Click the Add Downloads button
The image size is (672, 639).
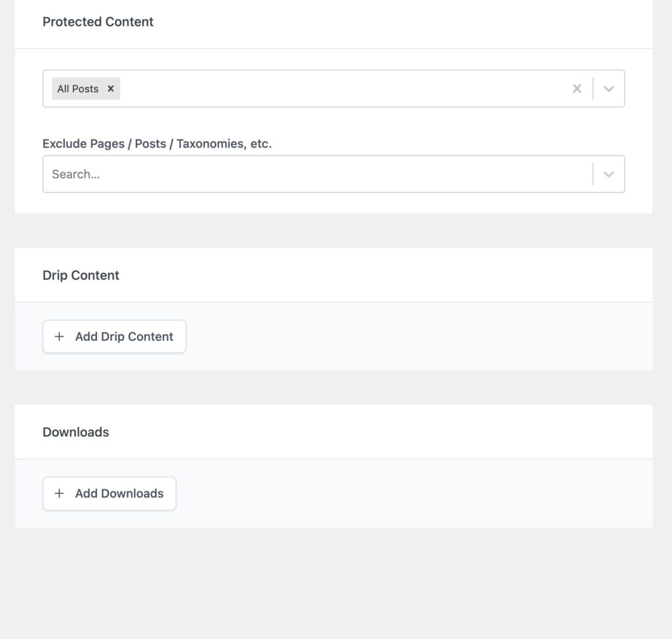coord(110,494)
